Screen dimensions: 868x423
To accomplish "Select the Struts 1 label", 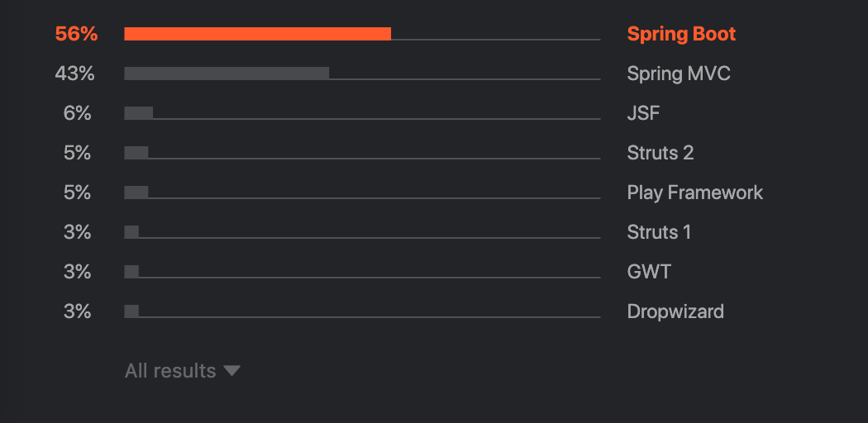I will [x=660, y=232].
